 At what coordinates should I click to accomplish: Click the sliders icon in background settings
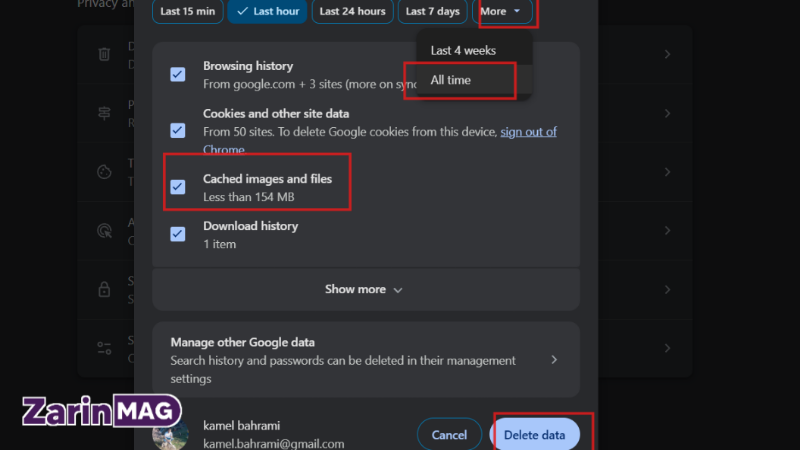[104, 348]
